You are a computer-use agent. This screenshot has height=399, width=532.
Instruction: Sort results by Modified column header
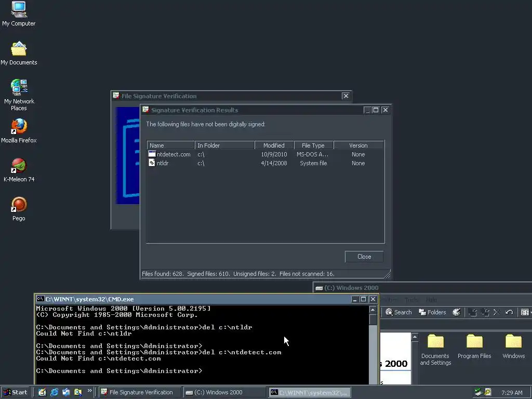click(274, 145)
